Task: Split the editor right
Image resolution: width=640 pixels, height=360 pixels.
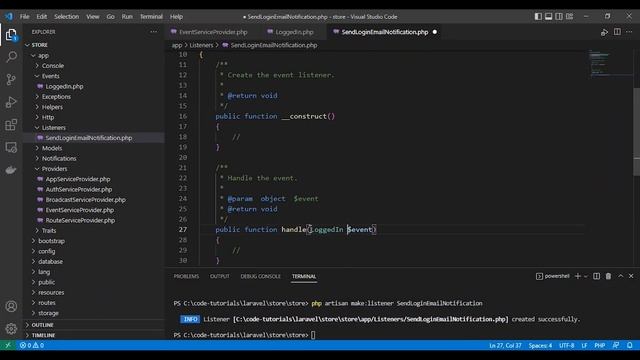Action: (617, 32)
